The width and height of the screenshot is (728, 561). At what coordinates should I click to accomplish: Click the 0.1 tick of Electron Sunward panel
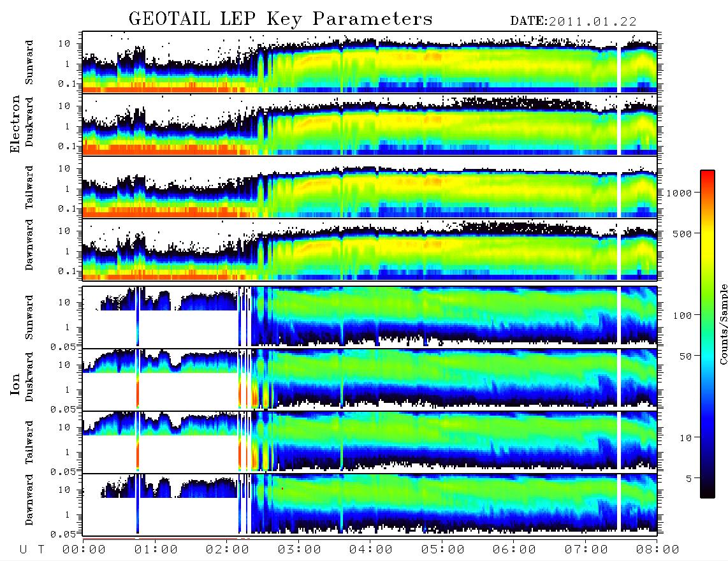pos(66,84)
